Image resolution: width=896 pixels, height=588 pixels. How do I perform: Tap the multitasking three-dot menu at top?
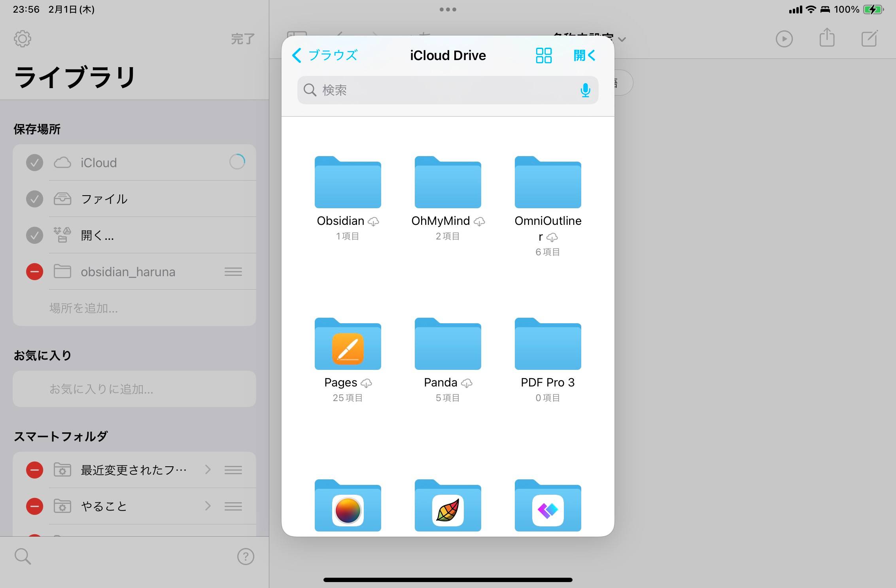(x=448, y=9)
